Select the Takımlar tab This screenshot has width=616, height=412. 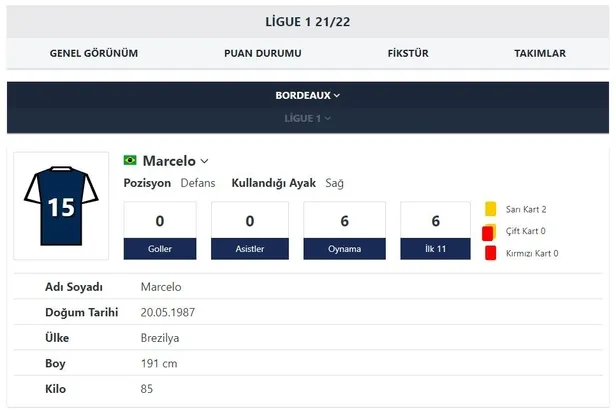coord(540,53)
